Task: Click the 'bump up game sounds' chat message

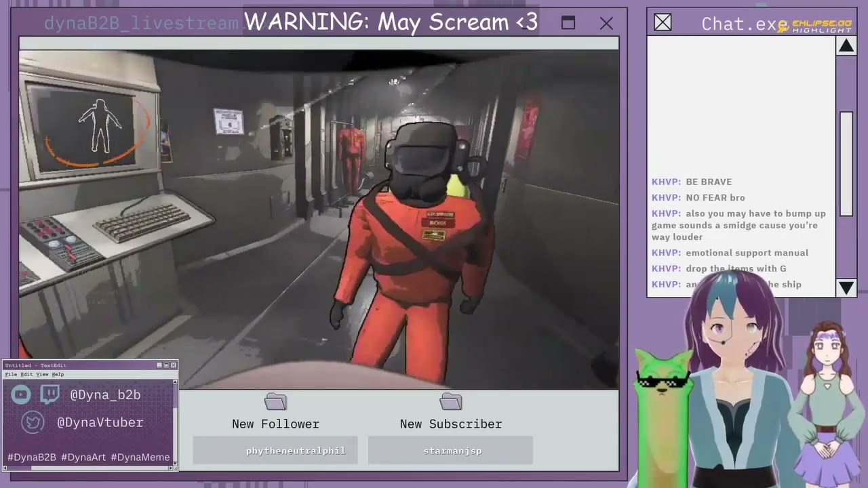Action: [x=739, y=225]
